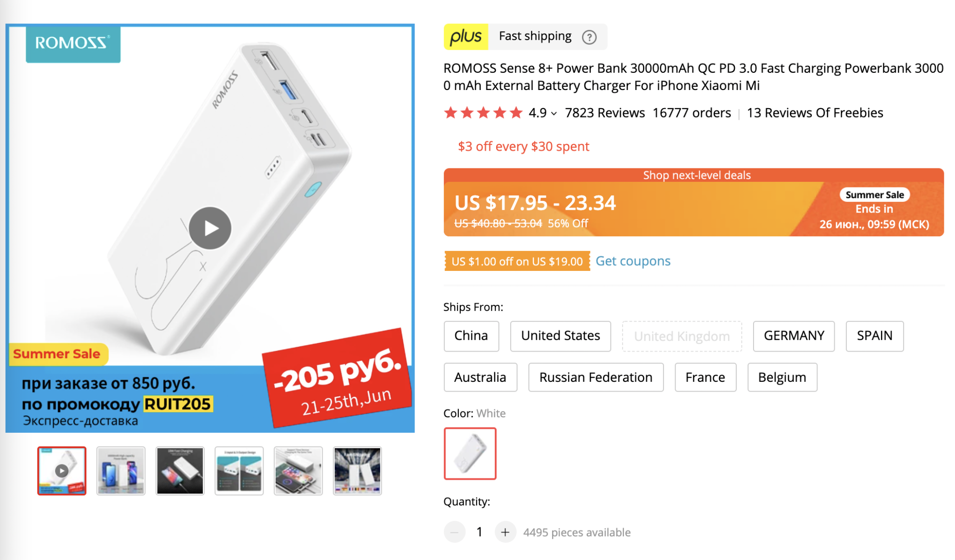Expand the 4.9 rating breakdown chevron
955x560 pixels.
tap(554, 113)
